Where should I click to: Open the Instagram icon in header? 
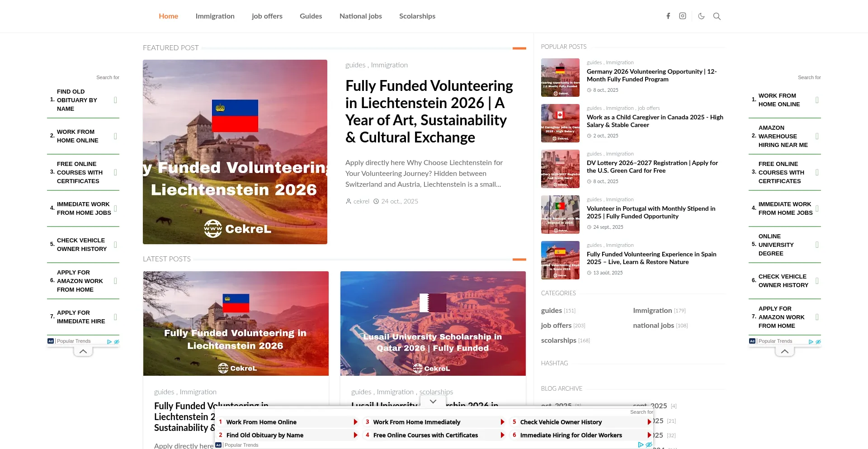point(683,16)
